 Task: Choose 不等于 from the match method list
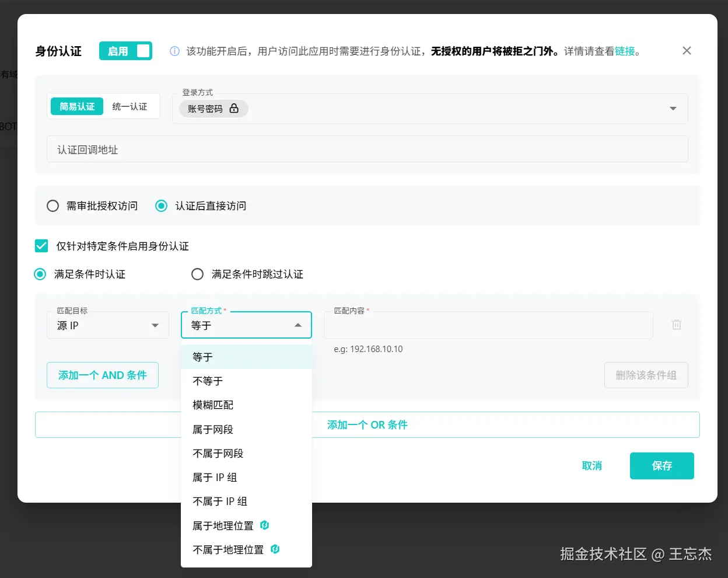[247, 381]
